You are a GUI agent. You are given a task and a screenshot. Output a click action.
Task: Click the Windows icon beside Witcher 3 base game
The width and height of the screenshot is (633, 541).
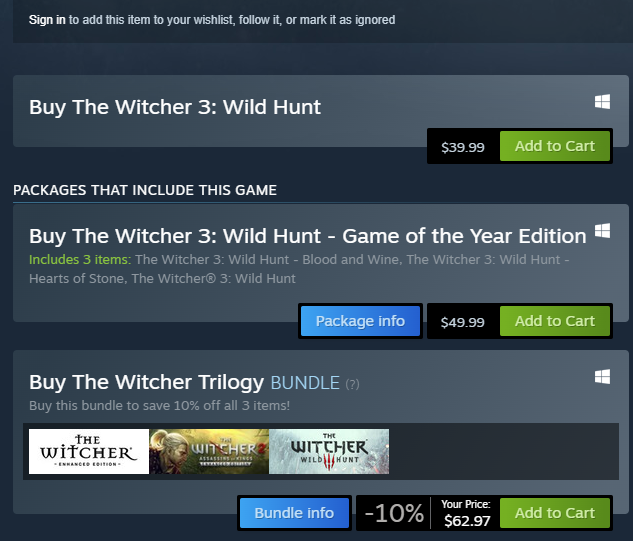(602, 102)
